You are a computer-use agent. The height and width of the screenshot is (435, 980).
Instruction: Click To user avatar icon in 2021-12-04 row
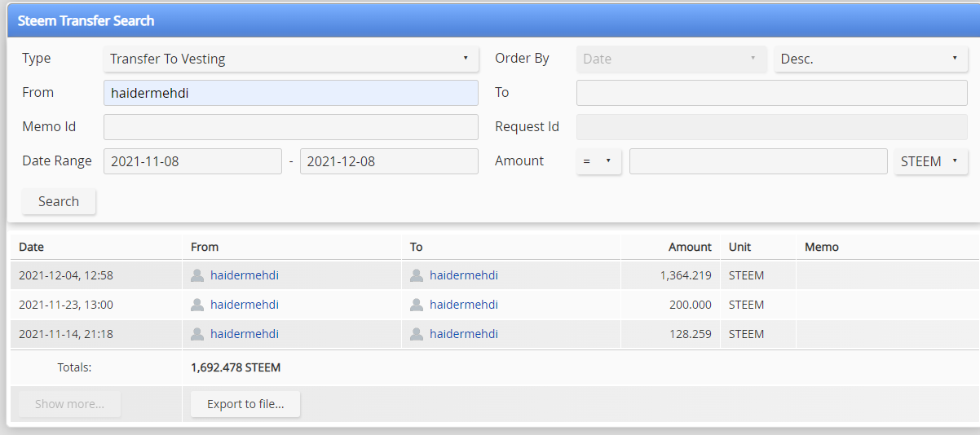click(417, 275)
